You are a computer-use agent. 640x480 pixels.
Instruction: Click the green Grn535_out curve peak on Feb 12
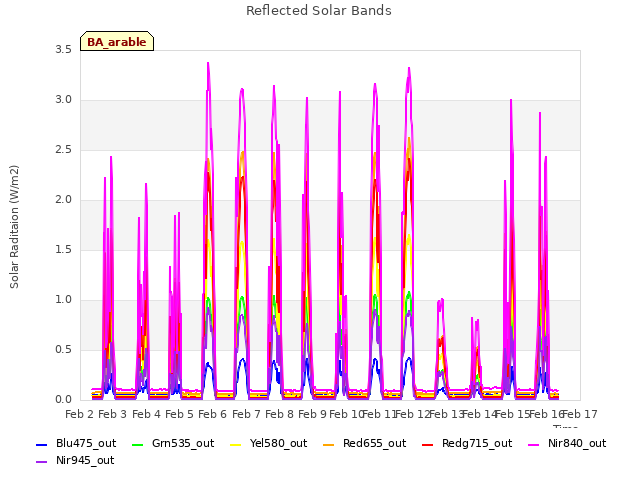point(409,292)
